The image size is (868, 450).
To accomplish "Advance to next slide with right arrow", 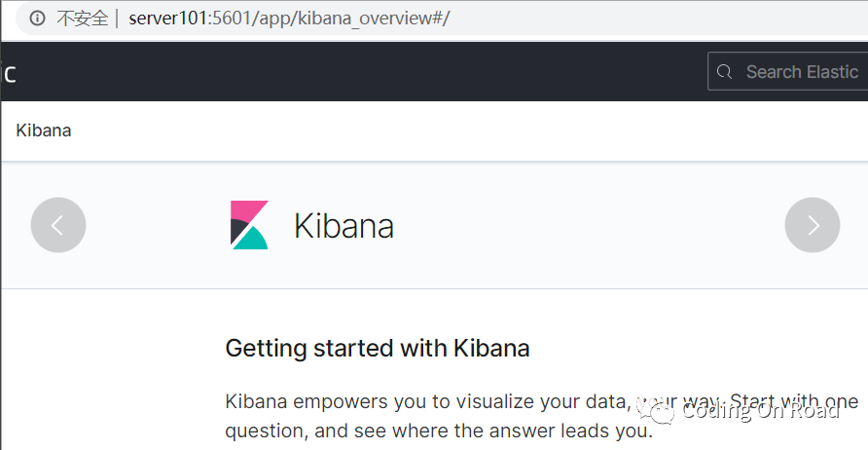I will pos(813,225).
